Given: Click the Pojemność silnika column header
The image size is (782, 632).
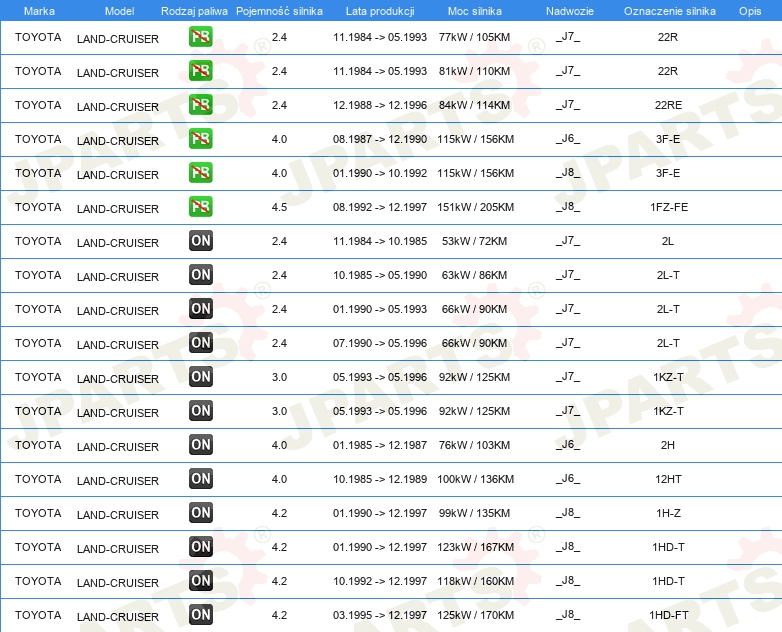Looking at the screenshot, I should [x=279, y=11].
